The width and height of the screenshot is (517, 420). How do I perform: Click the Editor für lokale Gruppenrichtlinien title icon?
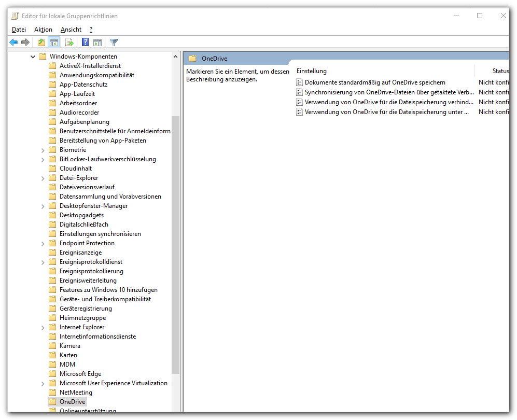[15, 16]
